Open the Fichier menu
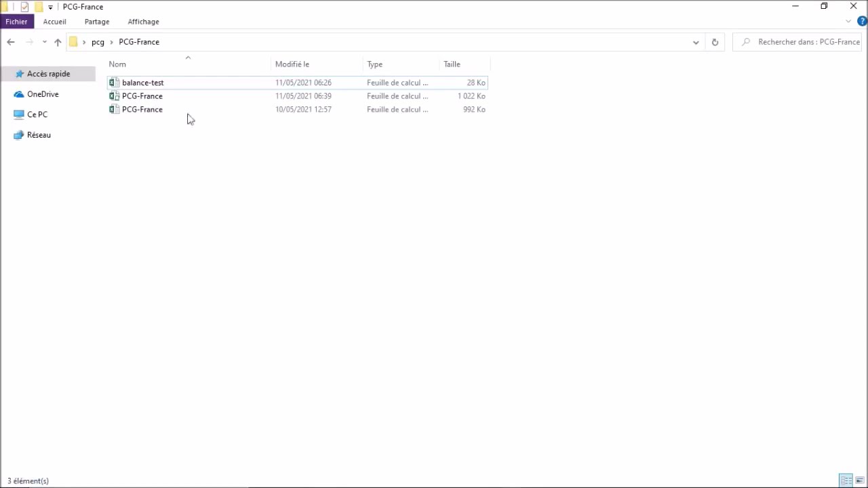Screen dimensions: 868x488 tap(16, 22)
